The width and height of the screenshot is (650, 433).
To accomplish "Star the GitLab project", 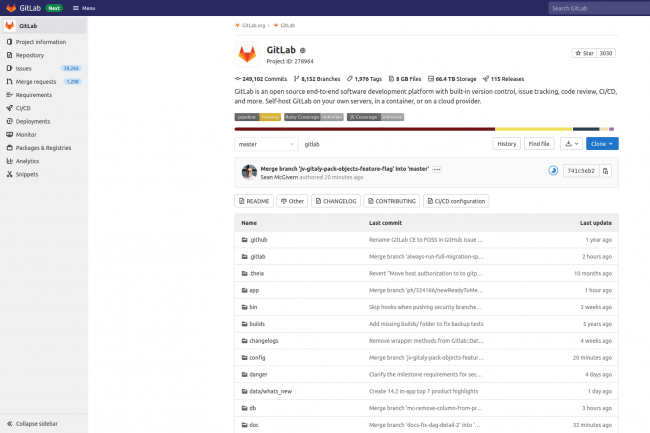I will coord(584,53).
